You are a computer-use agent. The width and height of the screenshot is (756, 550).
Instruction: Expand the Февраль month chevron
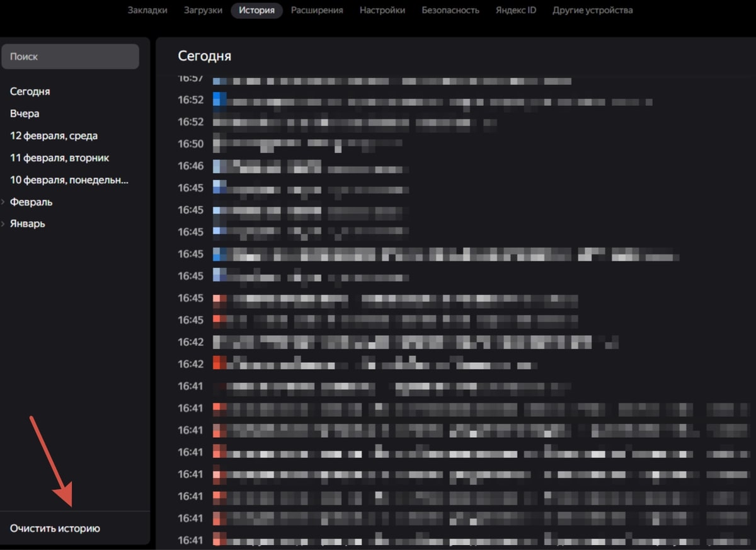pyautogui.click(x=4, y=202)
